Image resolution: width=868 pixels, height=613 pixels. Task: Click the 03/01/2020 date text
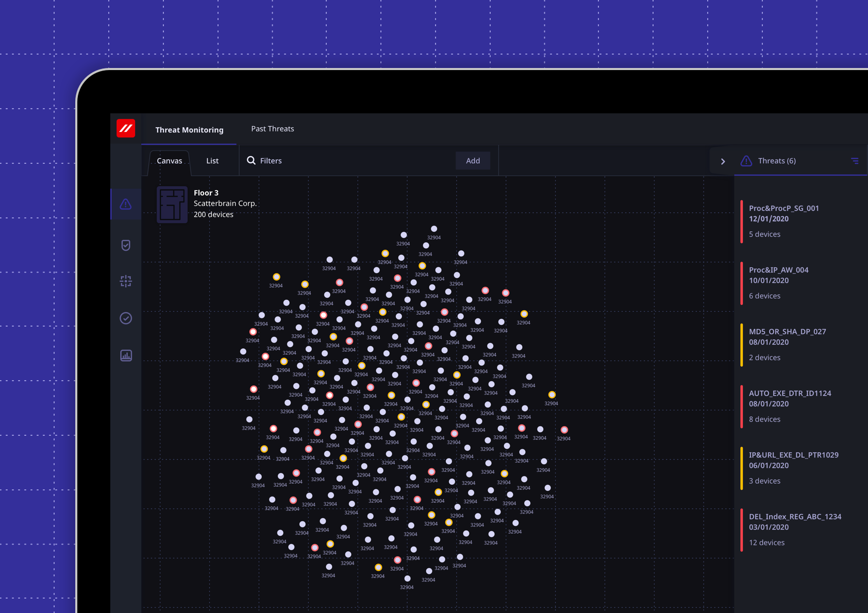[x=769, y=527]
